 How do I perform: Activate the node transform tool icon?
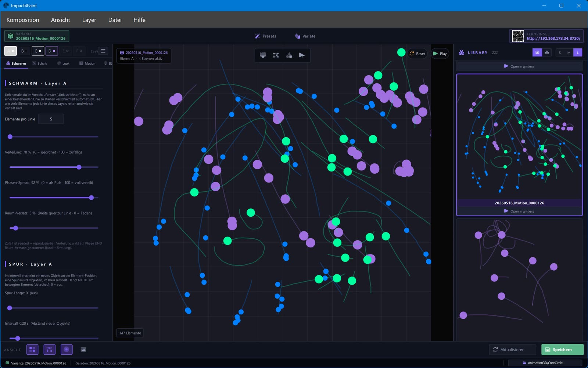click(x=276, y=55)
